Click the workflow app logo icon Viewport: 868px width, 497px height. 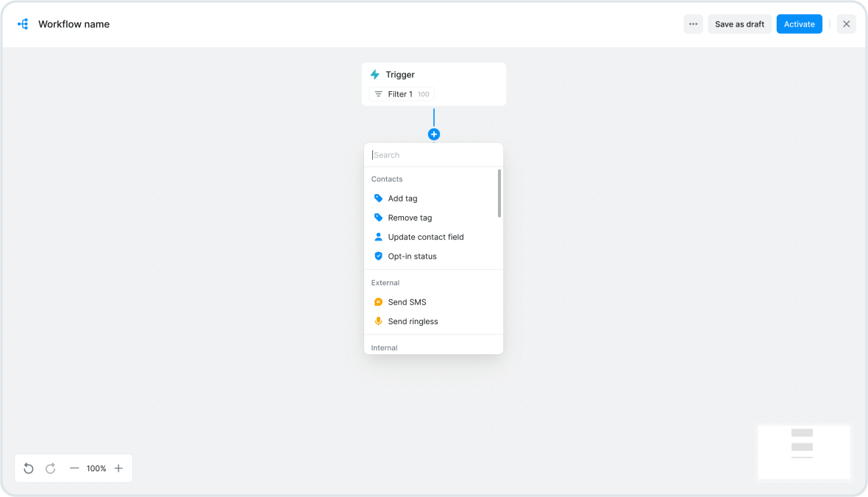coord(23,24)
